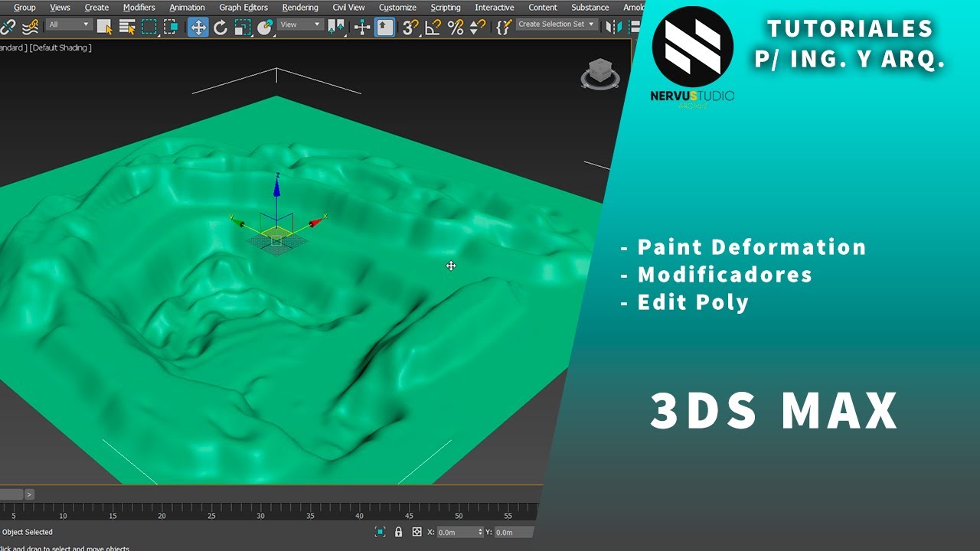Toggle Keyboard Shortcut Override button

tap(384, 28)
